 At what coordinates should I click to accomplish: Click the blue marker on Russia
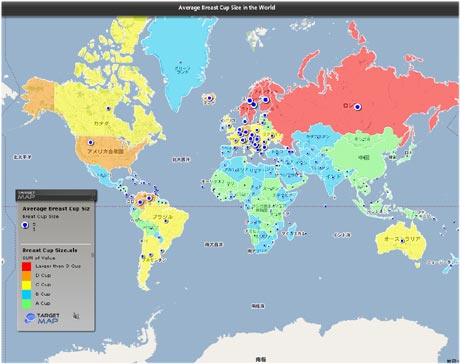tap(357, 107)
